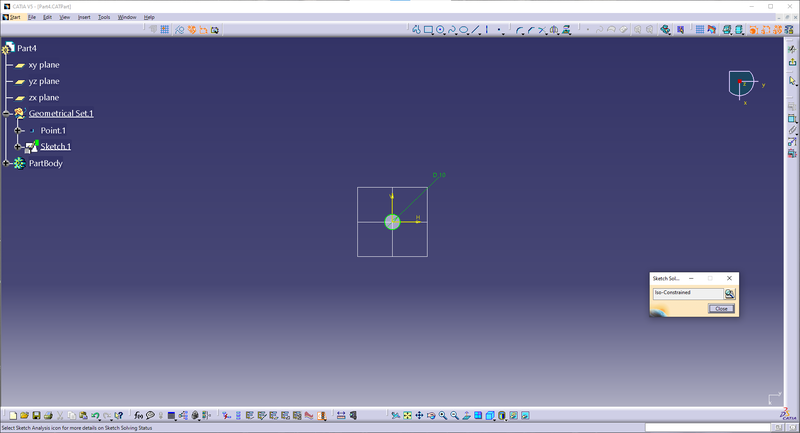Click the Formula f(x) icon

coord(138,415)
